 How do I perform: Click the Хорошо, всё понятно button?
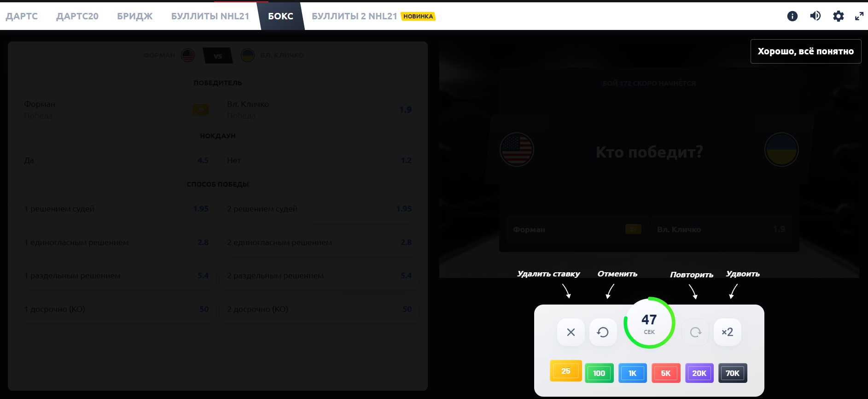[805, 51]
